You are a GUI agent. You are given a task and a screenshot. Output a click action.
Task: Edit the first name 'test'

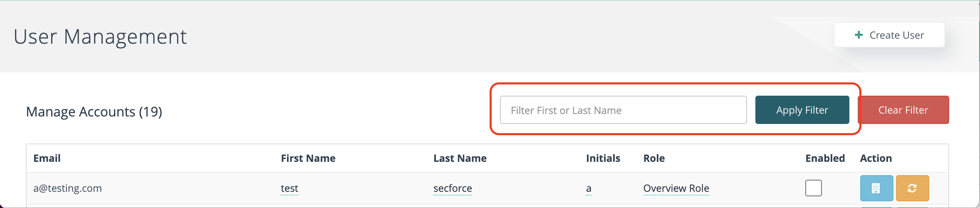[x=290, y=188]
